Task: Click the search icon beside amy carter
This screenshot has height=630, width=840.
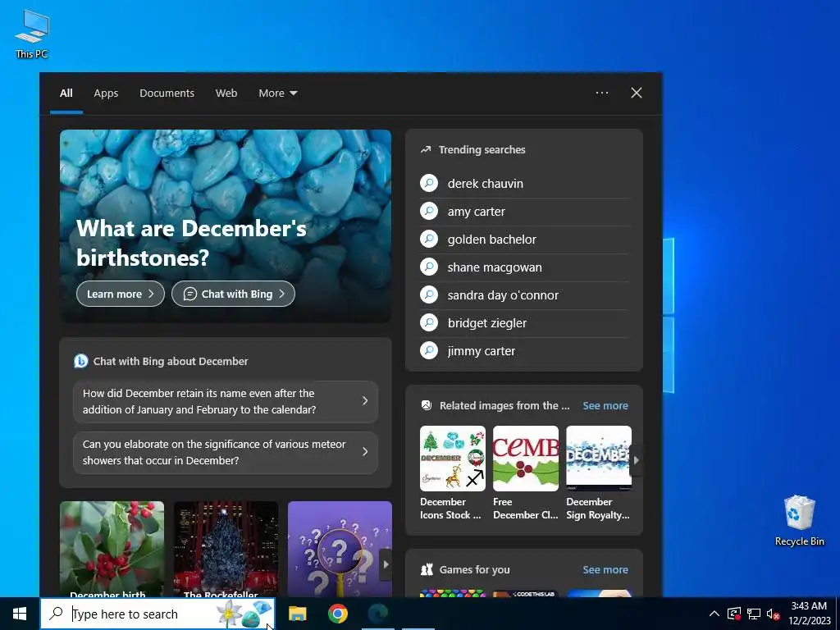Action: (x=429, y=211)
